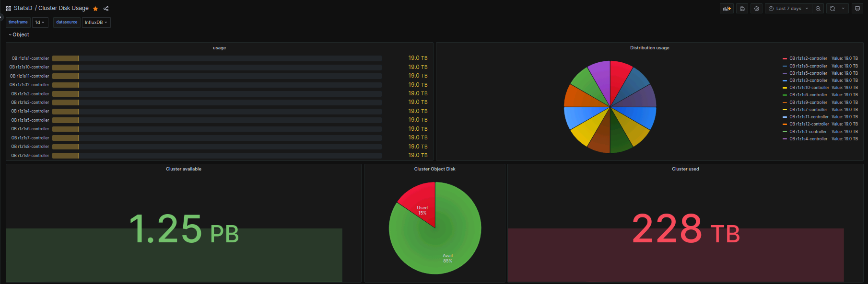This screenshot has height=284, width=868.
Task: Click the 228 TB cluster used value
Action: [686, 229]
